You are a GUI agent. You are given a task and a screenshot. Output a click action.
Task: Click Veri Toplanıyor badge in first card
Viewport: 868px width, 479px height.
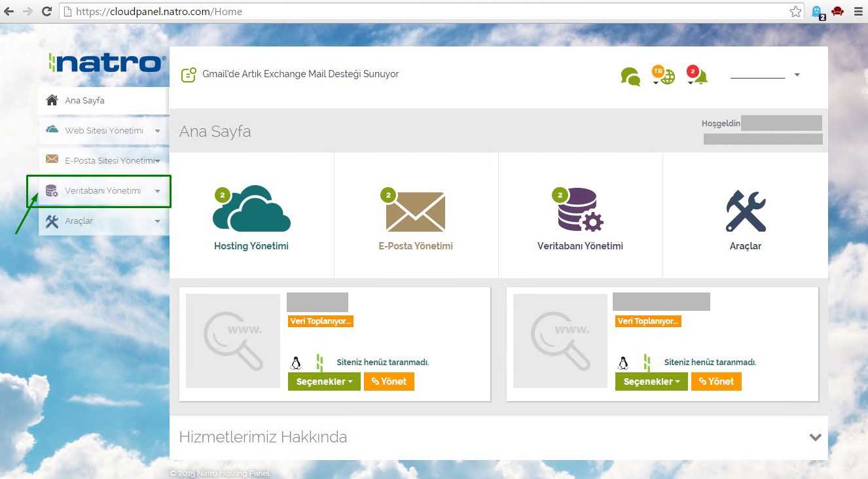[x=321, y=321]
